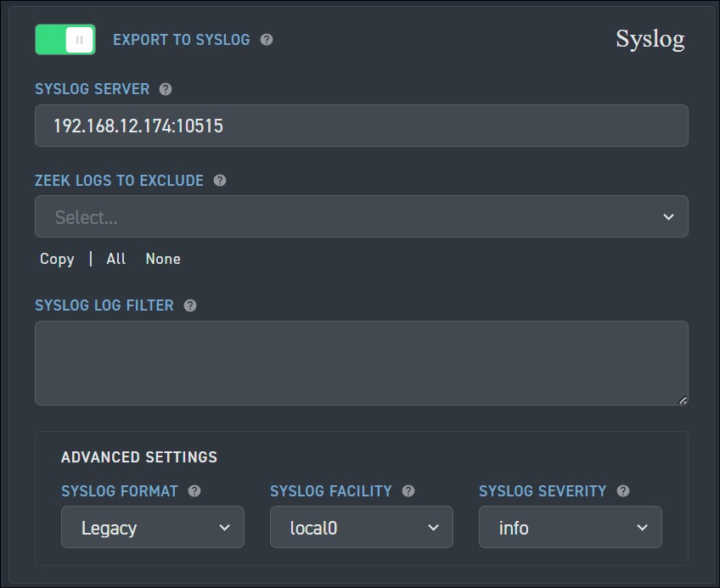Click the Syslog Format label
Image resolution: width=720 pixels, height=588 pixels.
120,491
